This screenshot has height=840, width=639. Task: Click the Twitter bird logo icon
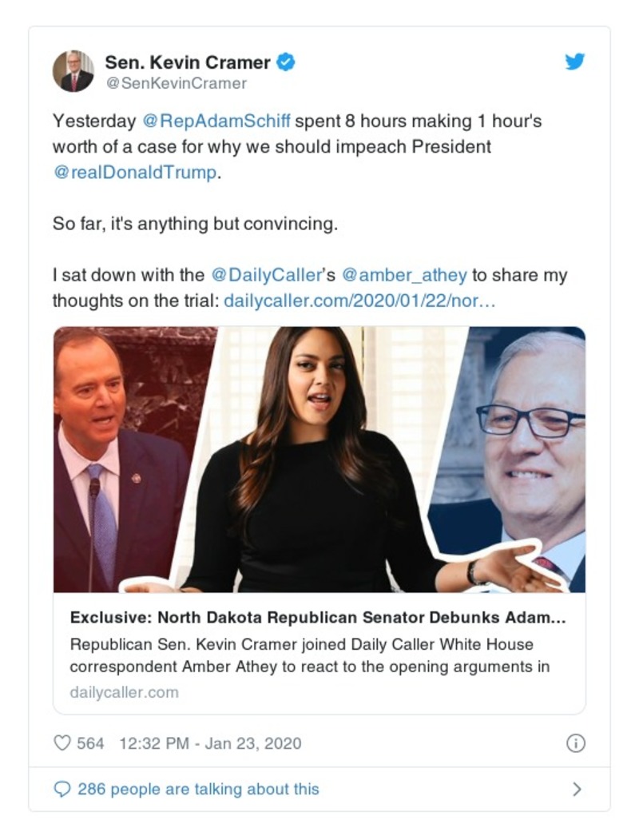[575, 62]
